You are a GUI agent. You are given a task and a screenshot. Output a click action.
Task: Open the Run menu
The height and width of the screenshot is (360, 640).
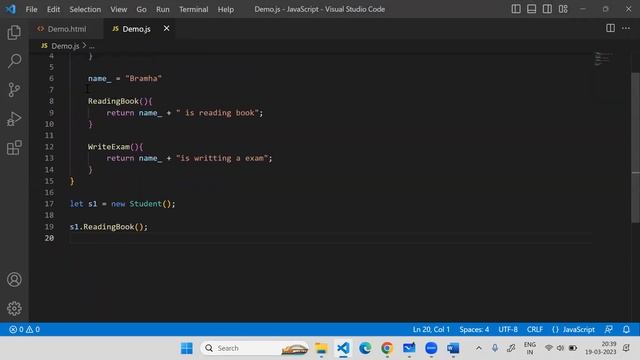(x=162, y=9)
